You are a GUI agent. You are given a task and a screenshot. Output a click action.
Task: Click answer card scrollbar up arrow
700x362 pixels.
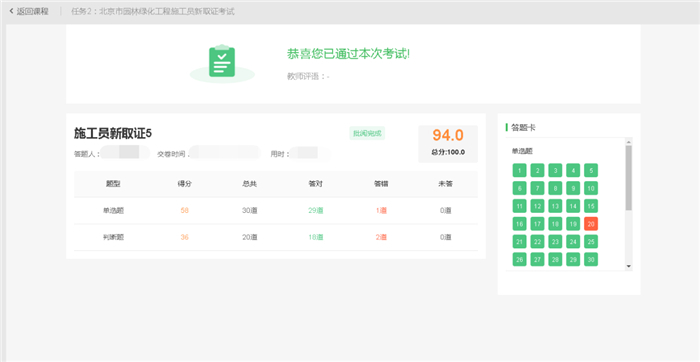click(629, 142)
